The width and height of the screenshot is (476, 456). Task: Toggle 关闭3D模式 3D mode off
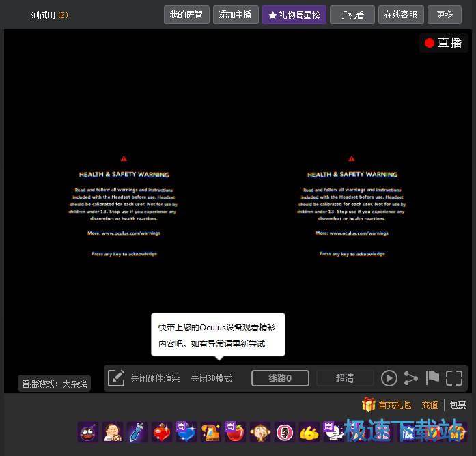(211, 378)
